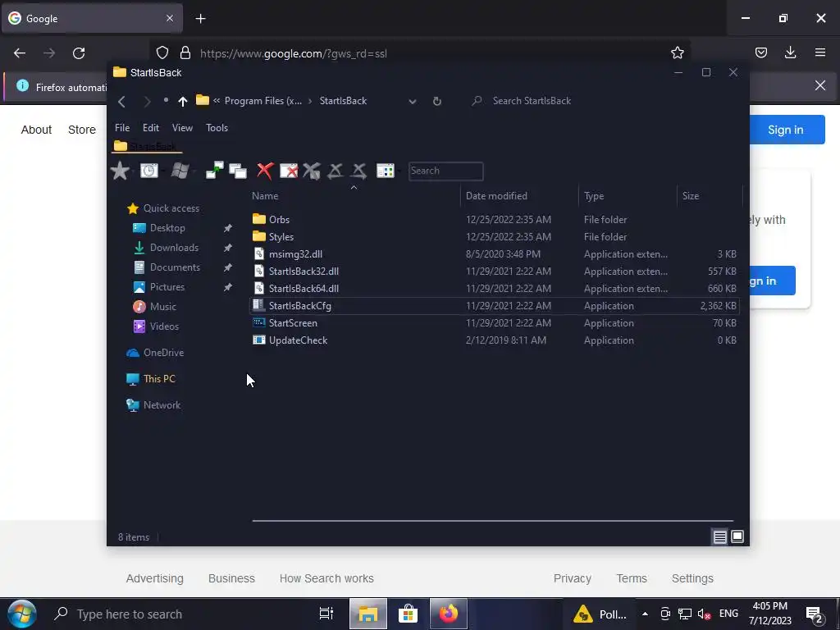
Task: Open the Groups star icon in QTTabBar toolbar
Action: [120, 171]
